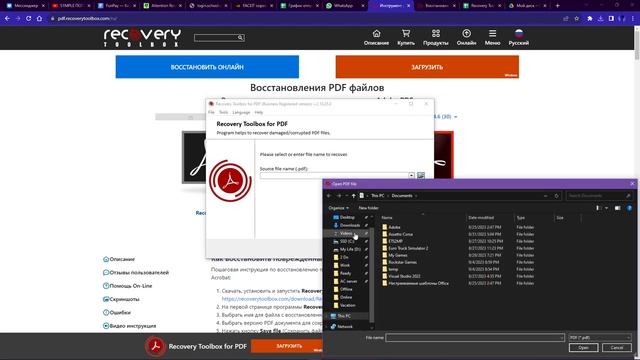Switch to the Мессенджер browser tab
This screenshot has width=640, height=360.
coord(25,6)
